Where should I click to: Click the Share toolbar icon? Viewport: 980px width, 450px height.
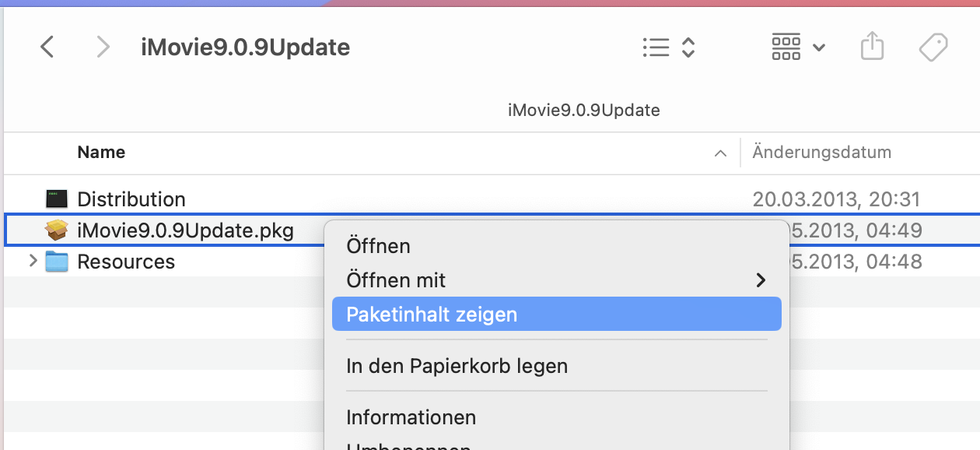coord(873,47)
